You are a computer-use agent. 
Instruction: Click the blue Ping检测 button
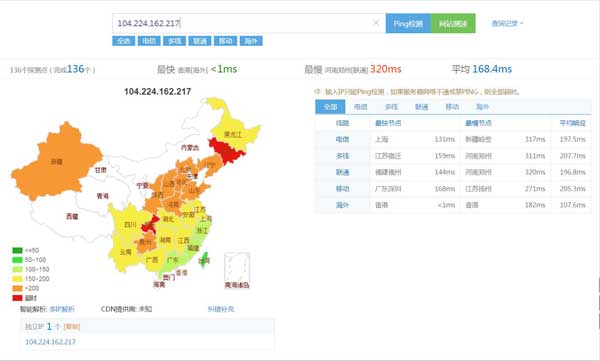408,23
